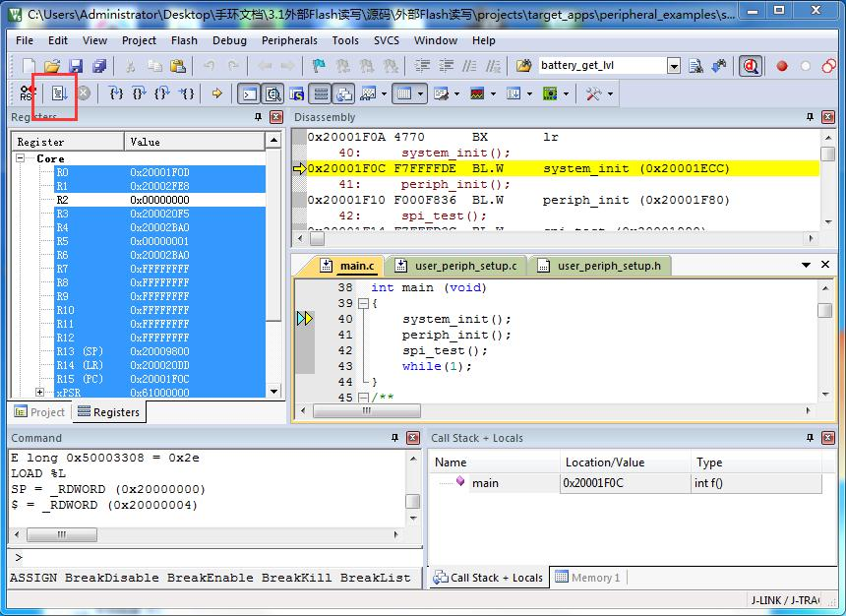Click the Run (F5) debug icon
Screen dimensions: 846x616
58,93
